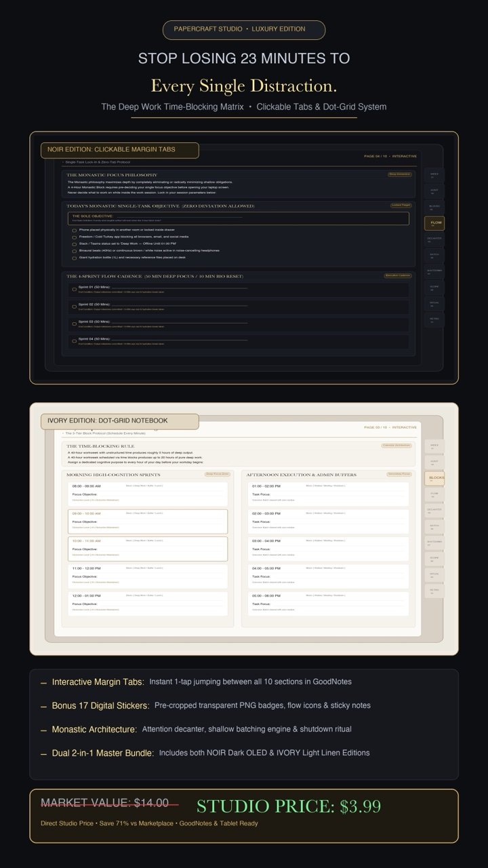Check the Sprint 01 (50 Mins) box
Image resolution: width=488 pixels, height=868 pixels.
(75, 289)
